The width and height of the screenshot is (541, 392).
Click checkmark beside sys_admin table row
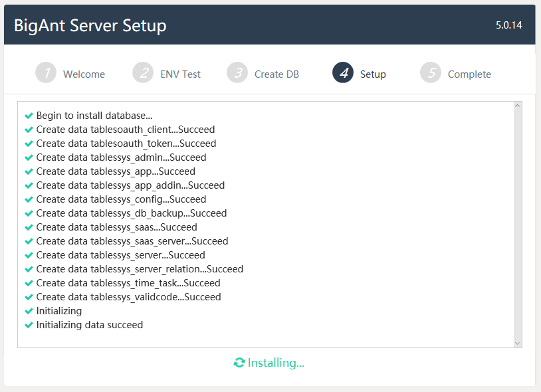pos(29,157)
